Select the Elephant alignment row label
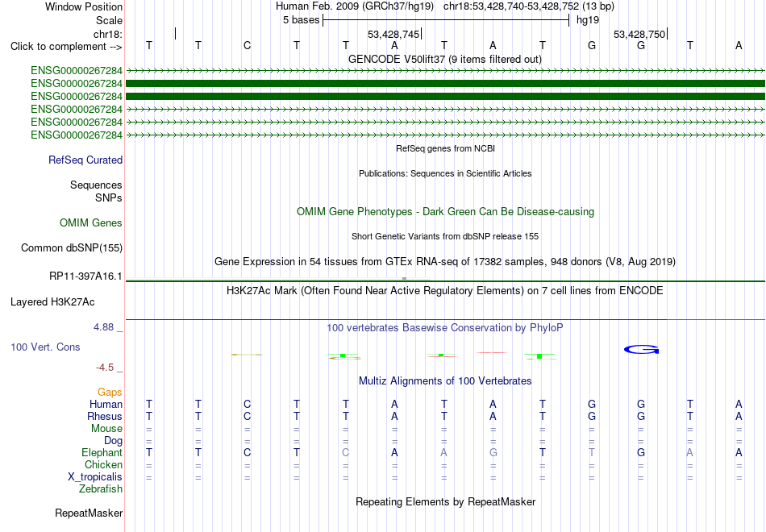Image resolution: width=766 pixels, height=532 pixels. click(102, 452)
